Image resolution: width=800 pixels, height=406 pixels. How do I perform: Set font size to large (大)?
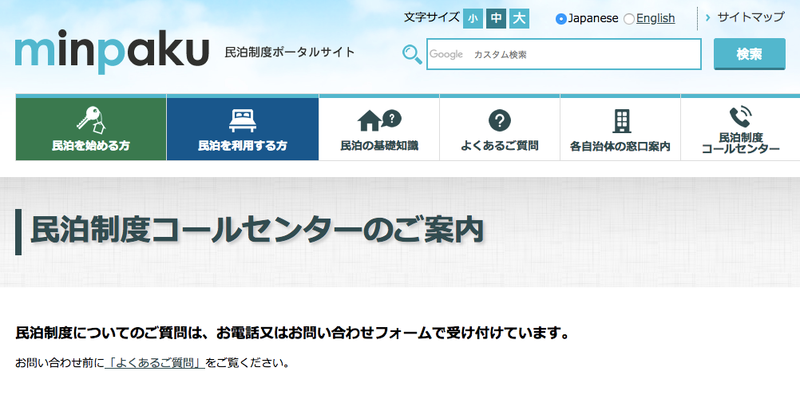[518, 18]
